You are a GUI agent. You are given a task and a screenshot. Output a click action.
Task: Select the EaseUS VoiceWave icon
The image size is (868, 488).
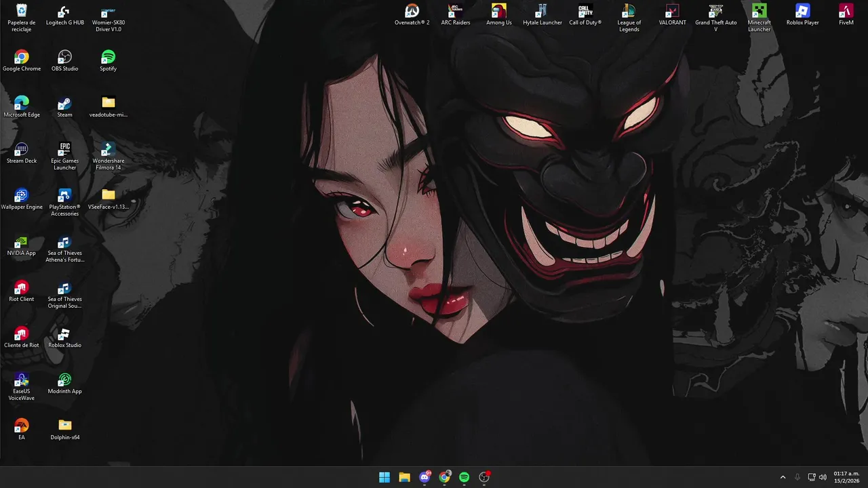coord(22,386)
